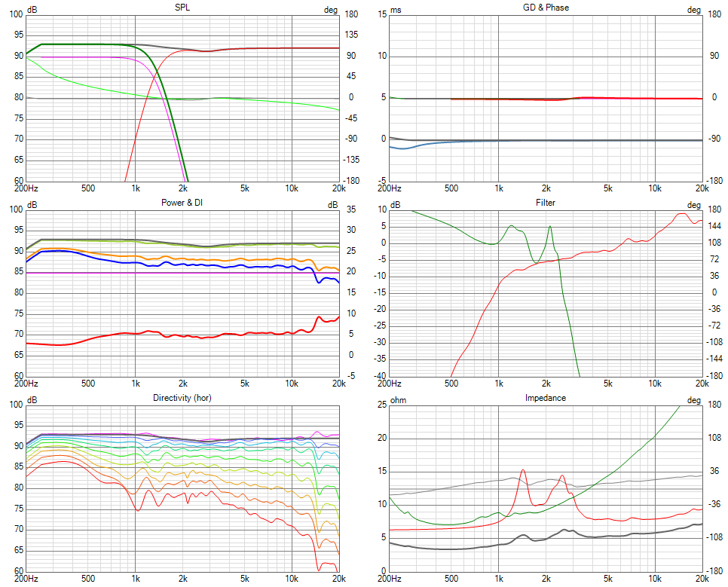
Task: Click the Directivity (hor) chart title
Action: click(x=182, y=398)
